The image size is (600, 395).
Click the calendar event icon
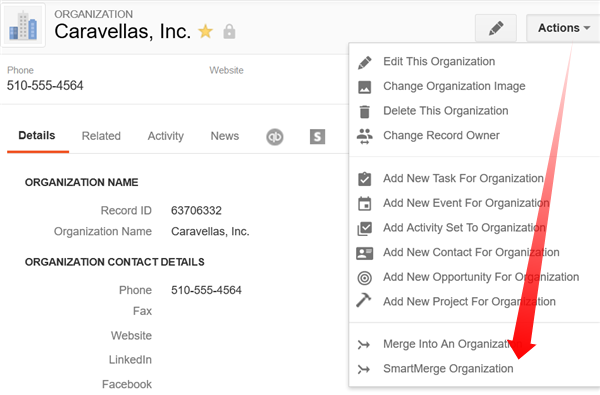[364, 204]
